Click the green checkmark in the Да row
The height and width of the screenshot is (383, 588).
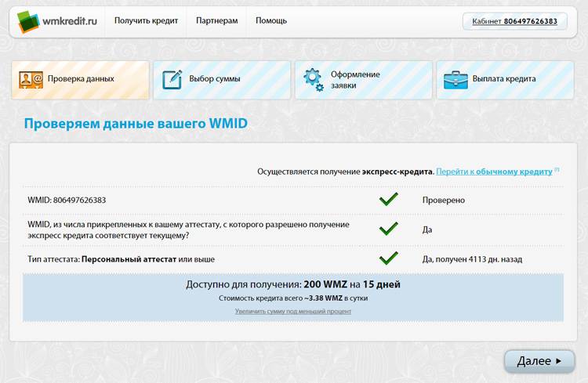[x=389, y=228]
